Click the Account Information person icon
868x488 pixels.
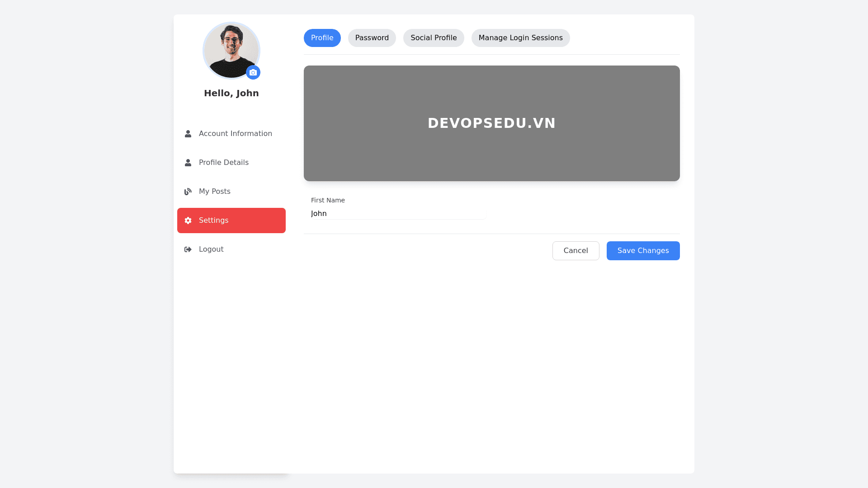tap(188, 134)
